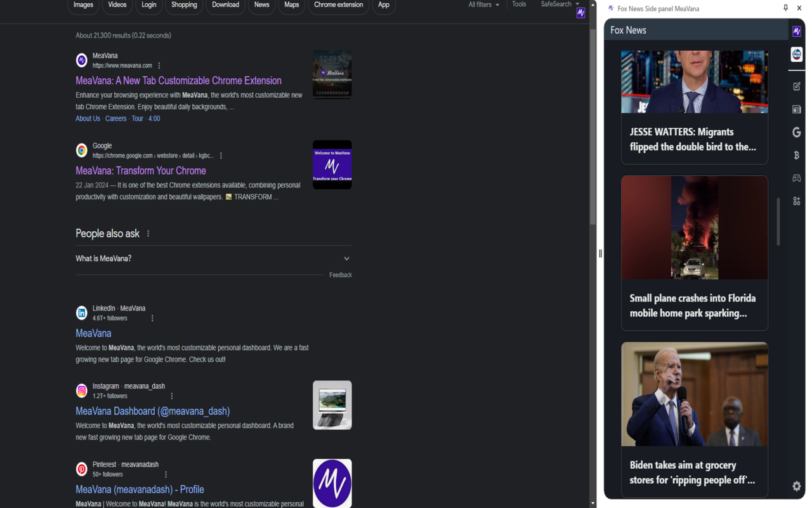Open the All filters dropdown
The image size is (812, 508).
click(483, 4)
